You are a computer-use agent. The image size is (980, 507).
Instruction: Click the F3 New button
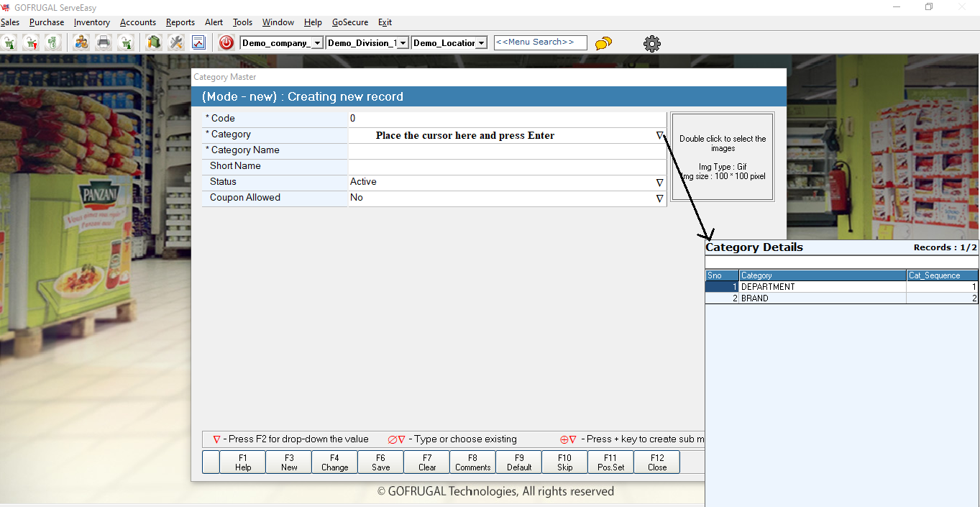tap(289, 462)
